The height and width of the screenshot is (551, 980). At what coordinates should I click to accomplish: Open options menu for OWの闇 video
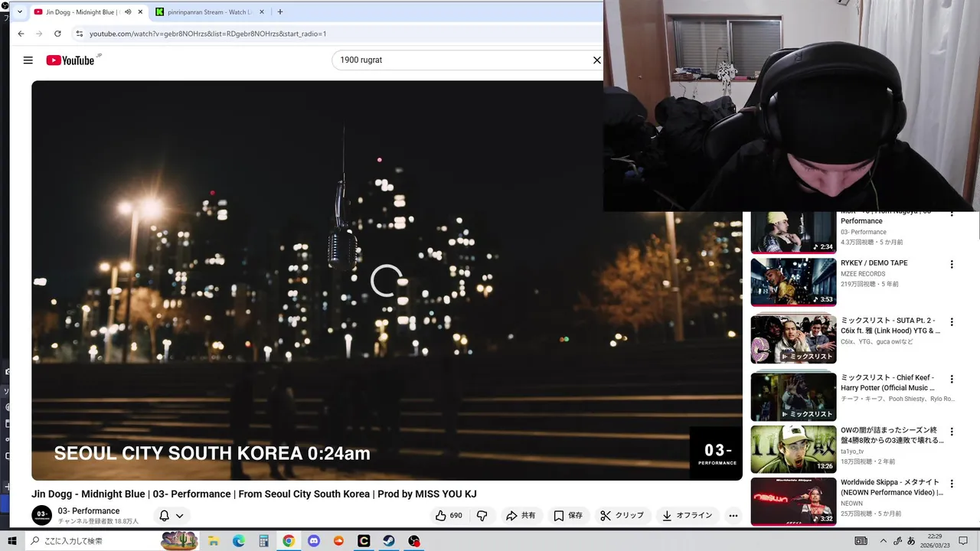point(952,432)
